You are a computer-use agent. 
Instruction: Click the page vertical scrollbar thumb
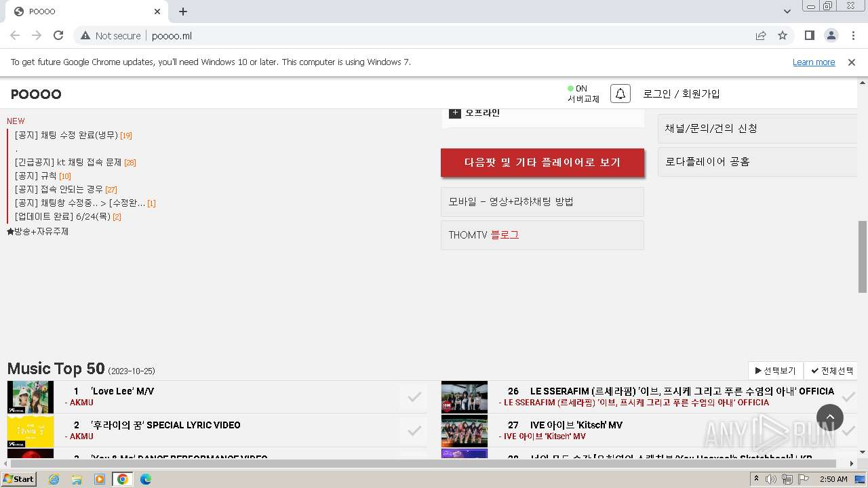click(863, 257)
